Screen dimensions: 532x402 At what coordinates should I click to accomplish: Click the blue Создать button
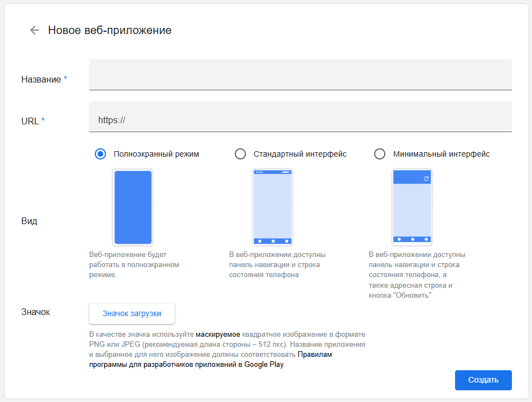(x=483, y=380)
